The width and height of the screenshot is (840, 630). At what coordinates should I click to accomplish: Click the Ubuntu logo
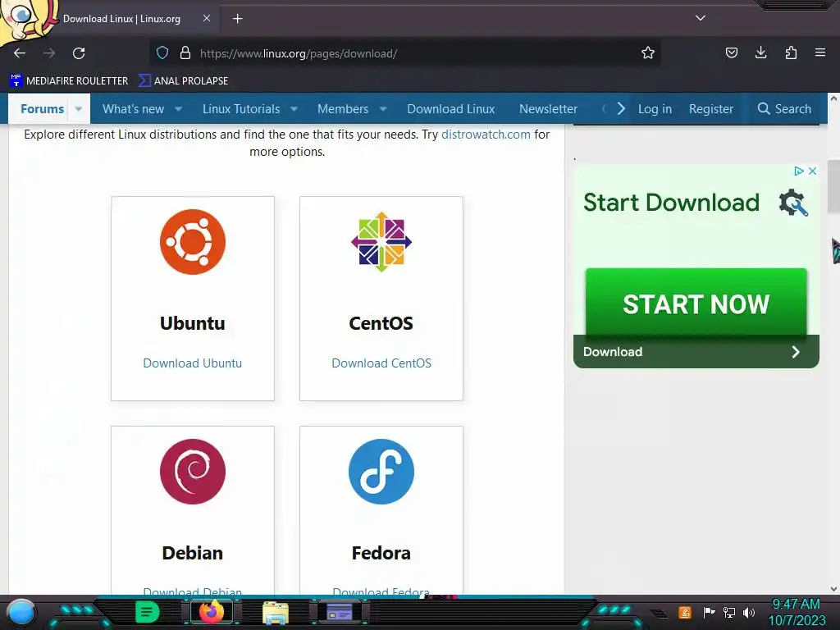(192, 242)
